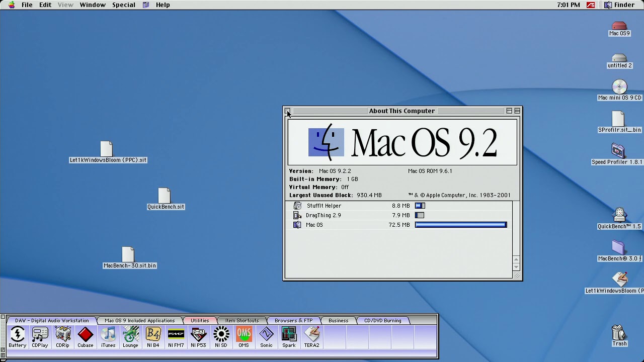Select the QuickBench.sit file on desktop
The width and height of the screenshot is (644, 362).
click(166, 199)
